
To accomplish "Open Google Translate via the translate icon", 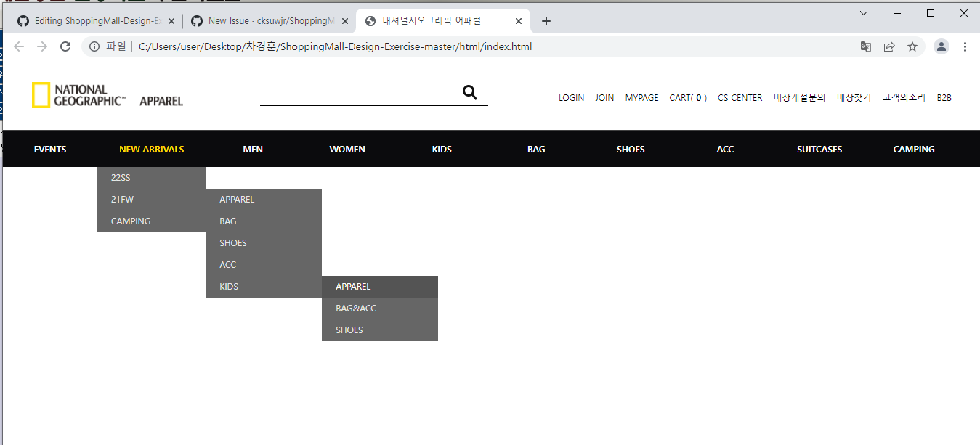I will [865, 46].
